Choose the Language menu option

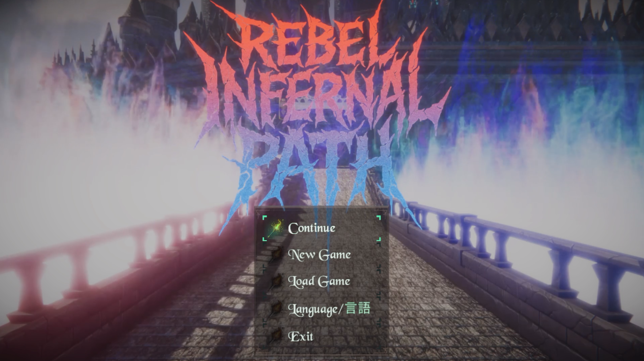coord(329,309)
